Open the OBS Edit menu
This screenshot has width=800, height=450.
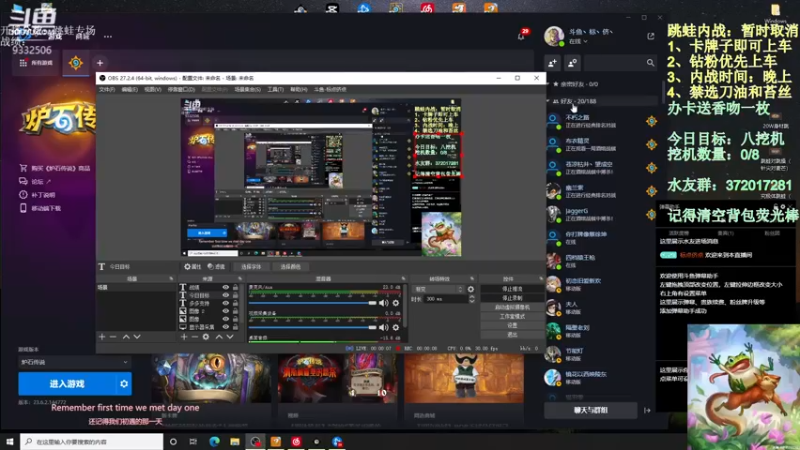coord(130,89)
